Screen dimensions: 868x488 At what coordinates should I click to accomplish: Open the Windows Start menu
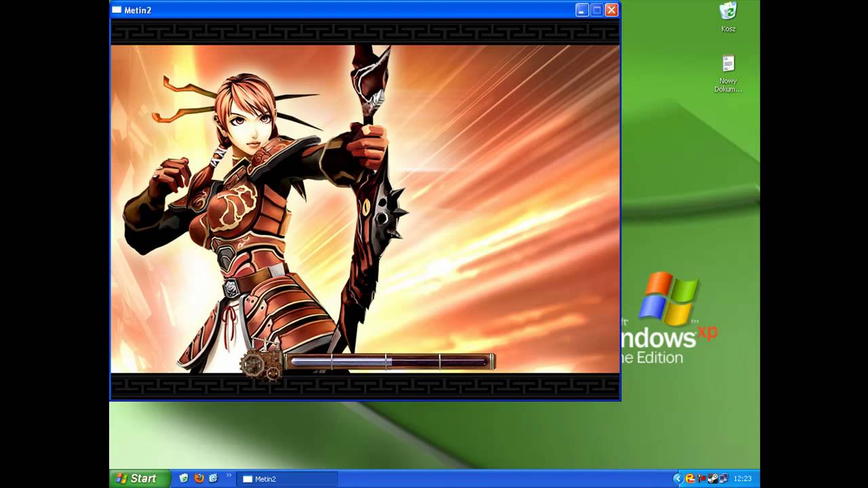click(x=140, y=479)
